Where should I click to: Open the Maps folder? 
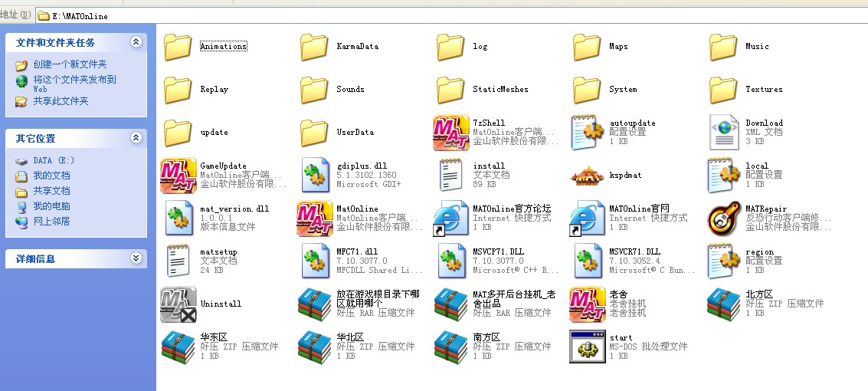click(586, 47)
